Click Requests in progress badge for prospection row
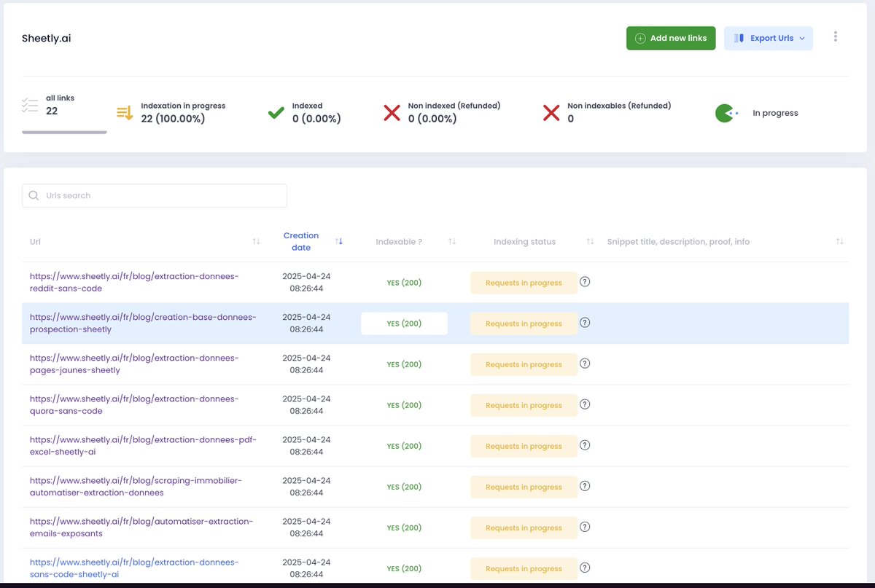The image size is (875, 588). (x=524, y=324)
